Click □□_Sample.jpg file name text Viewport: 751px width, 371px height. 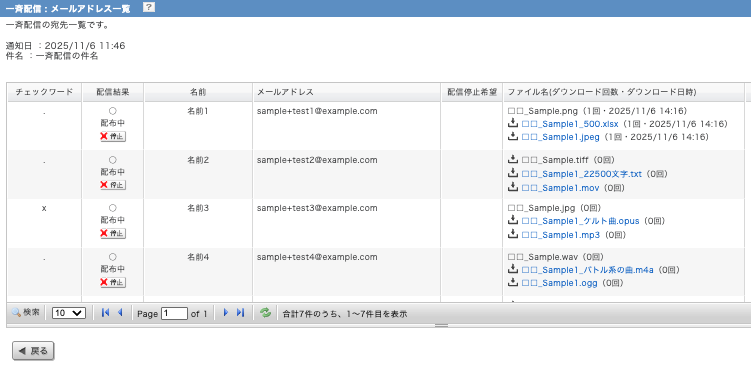coord(542,208)
